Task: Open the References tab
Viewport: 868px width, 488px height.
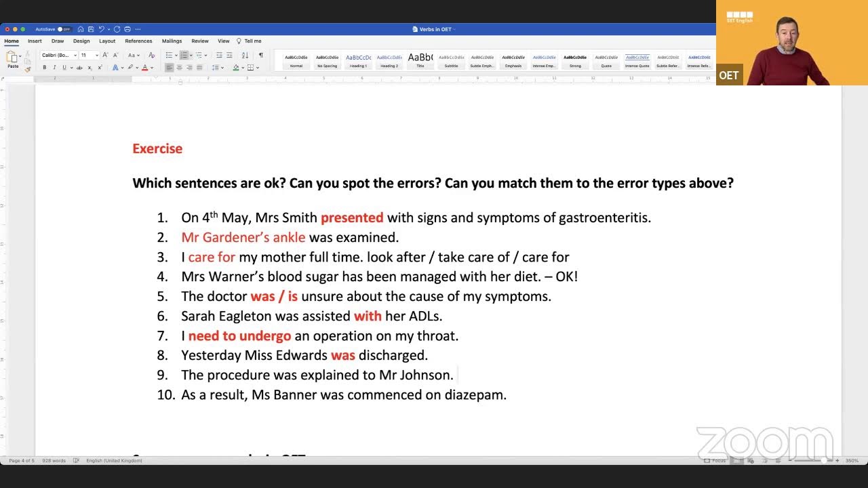Action: [x=138, y=41]
